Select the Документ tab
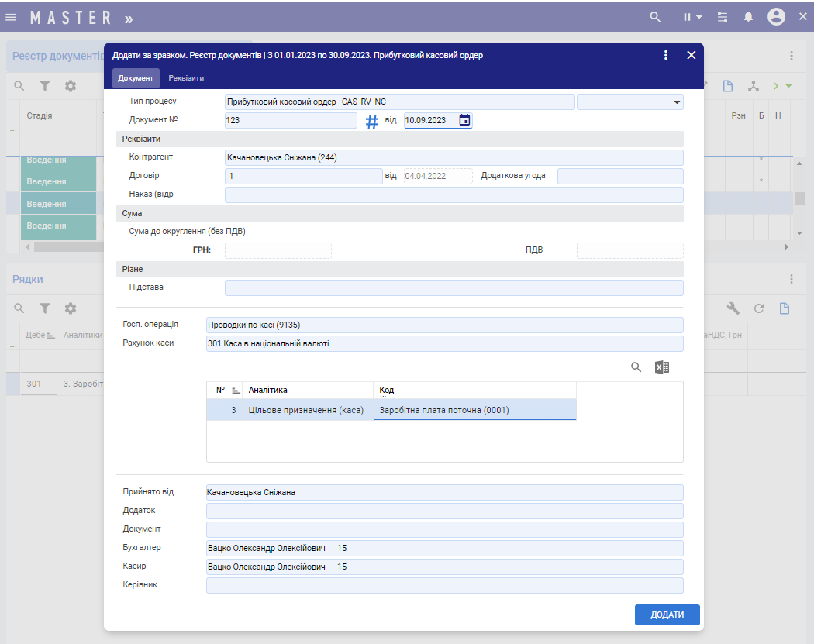The width and height of the screenshot is (814, 644). tap(136, 78)
